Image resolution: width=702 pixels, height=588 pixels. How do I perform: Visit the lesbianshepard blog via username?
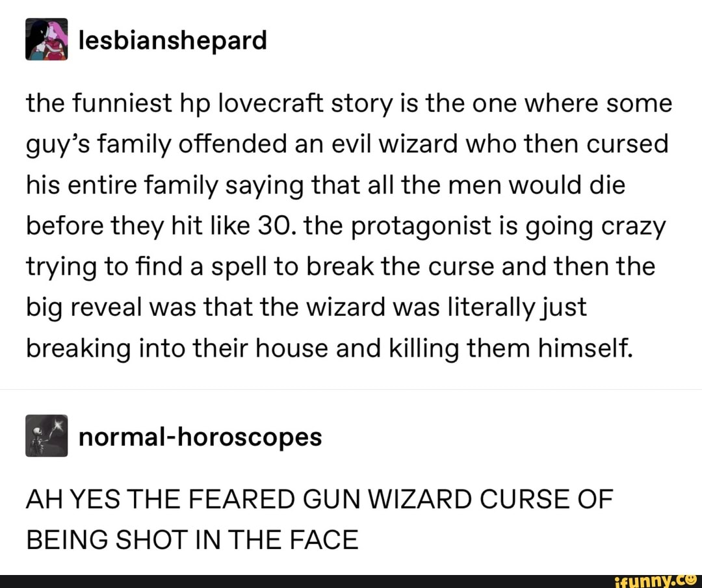172,41
